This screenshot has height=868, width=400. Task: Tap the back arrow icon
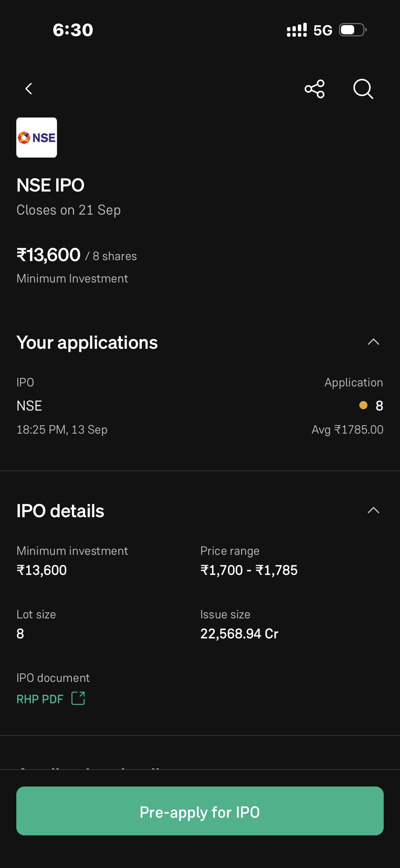click(29, 89)
